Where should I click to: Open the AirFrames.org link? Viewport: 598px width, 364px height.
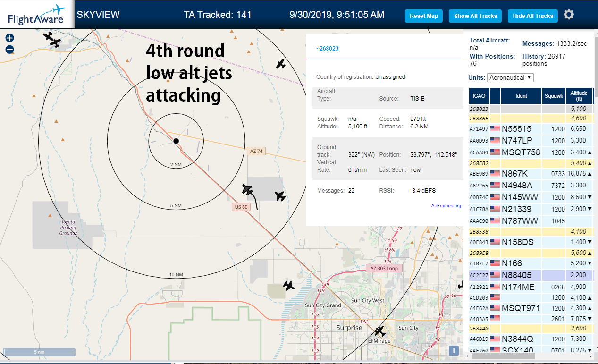446,206
